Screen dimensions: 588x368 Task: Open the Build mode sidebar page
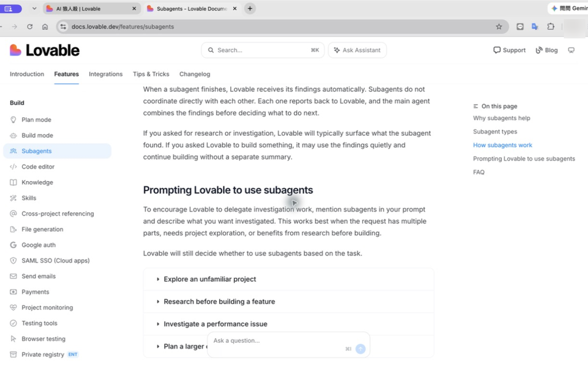pos(37,136)
